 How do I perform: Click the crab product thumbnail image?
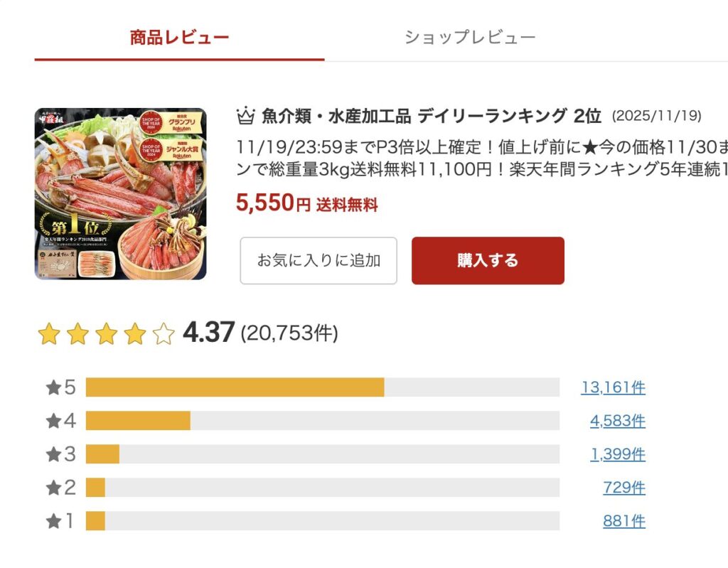pos(120,193)
